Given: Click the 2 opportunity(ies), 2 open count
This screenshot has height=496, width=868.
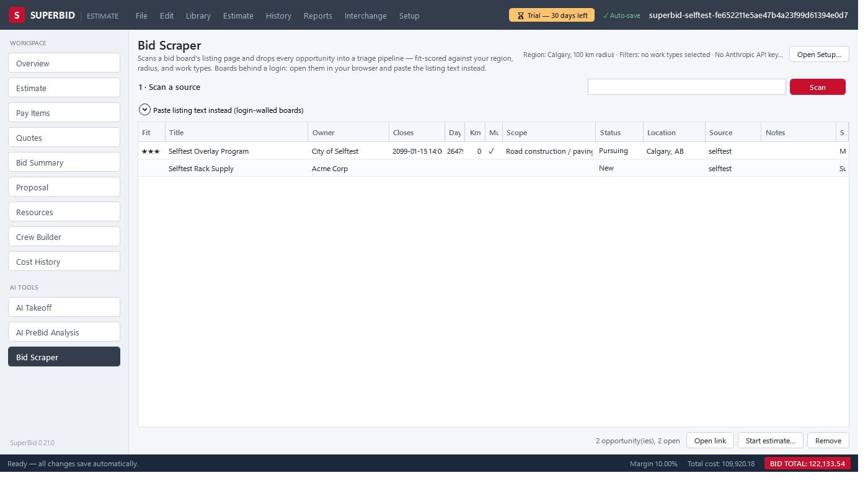Looking at the screenshot, I should (638, 441).
